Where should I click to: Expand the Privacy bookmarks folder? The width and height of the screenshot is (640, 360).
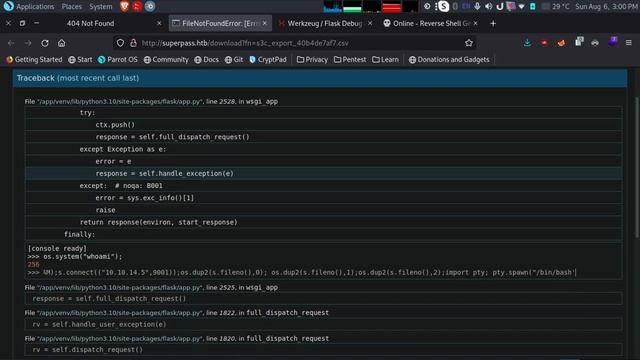coord(312,60)
